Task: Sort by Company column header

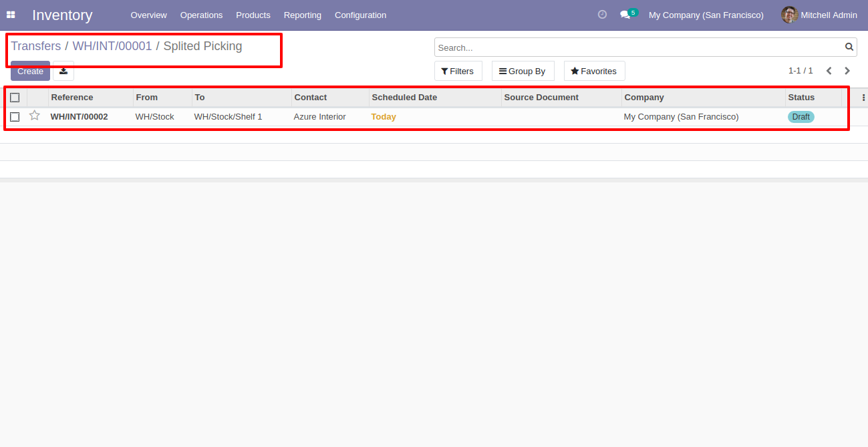Action: click(703, 98)
